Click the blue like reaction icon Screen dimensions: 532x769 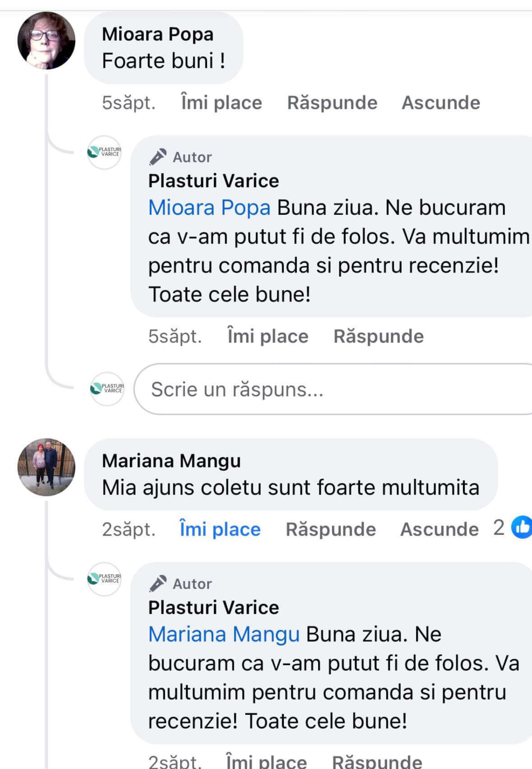pyautogui.click(x=522, y=528)
